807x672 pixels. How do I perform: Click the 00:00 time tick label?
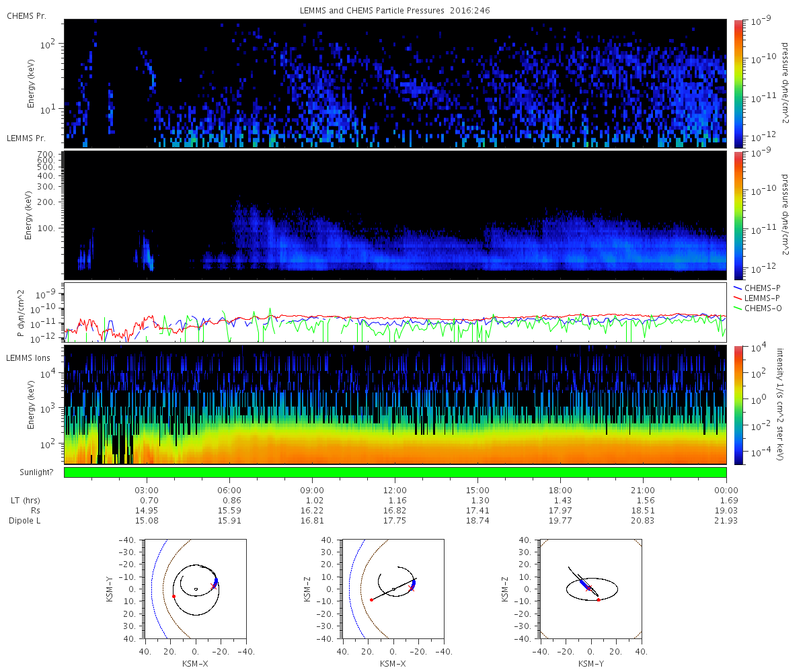tap(726, 490)
